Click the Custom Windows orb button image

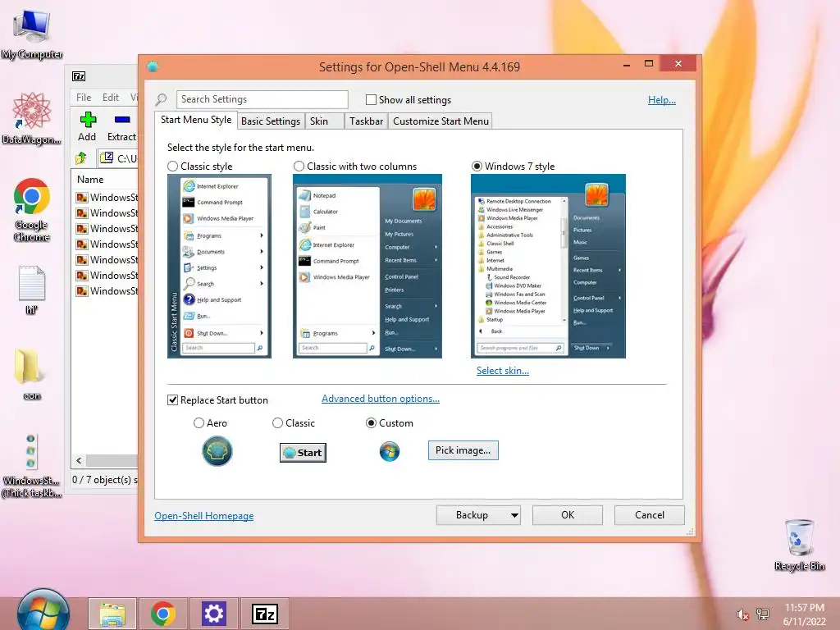tap(390, 452)
